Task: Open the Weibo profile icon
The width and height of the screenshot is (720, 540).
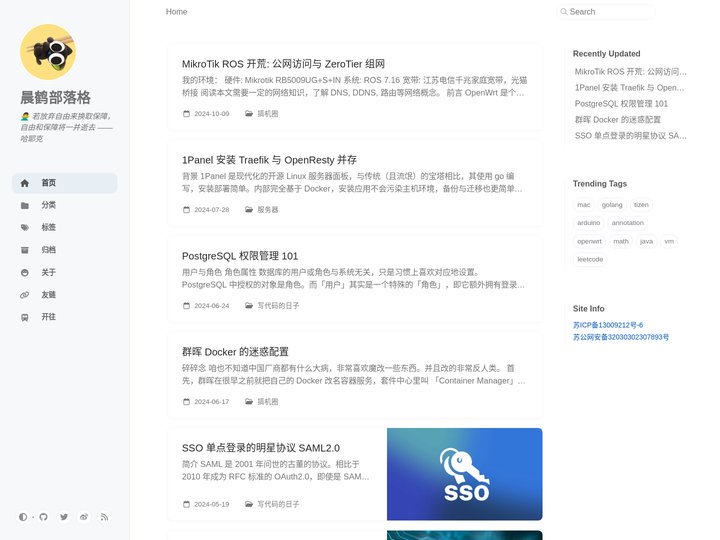Action: pos(84,517)
